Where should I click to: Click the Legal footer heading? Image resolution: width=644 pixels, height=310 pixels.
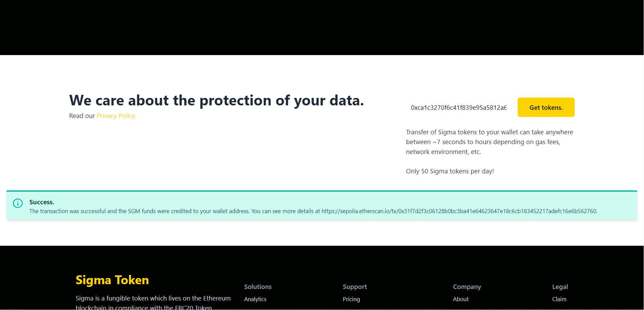560,287
